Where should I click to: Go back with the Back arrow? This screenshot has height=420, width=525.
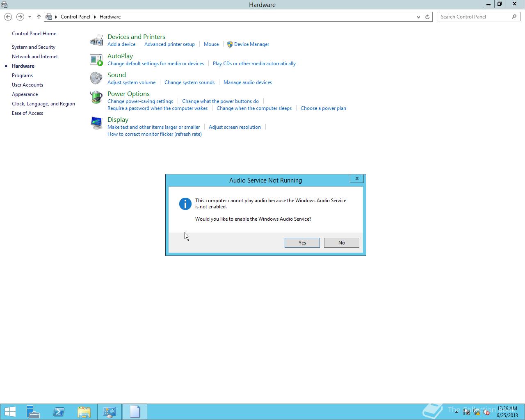8,17
